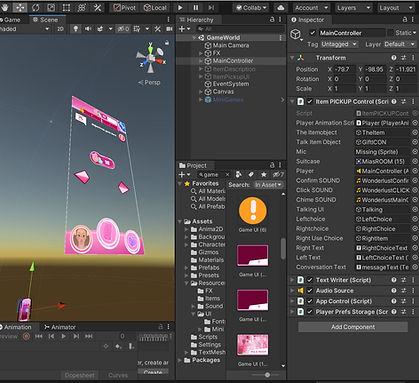
Task: Open the Layout dropdown
Action: [x=396, y=7]
